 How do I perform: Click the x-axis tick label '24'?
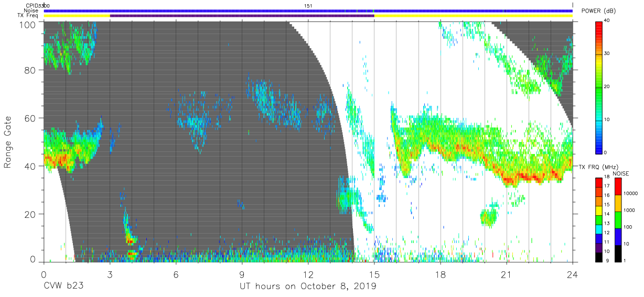tap(572, 273)
